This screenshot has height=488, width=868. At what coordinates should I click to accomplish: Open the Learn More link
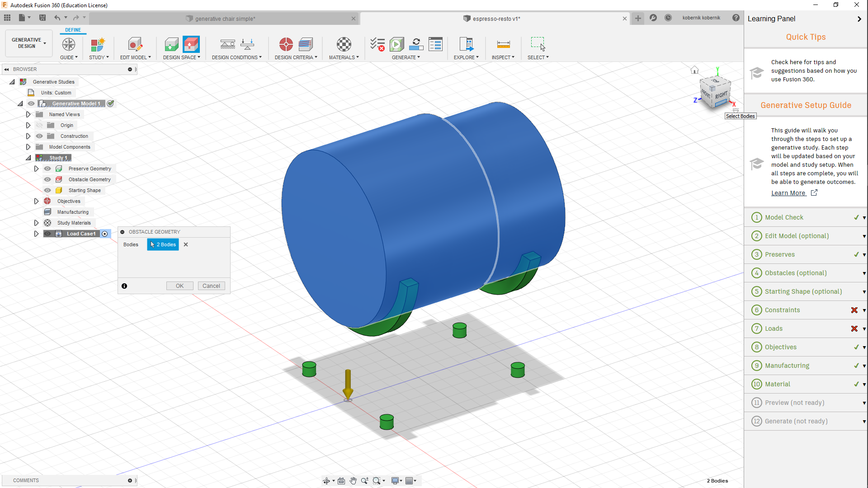(788, 193)
